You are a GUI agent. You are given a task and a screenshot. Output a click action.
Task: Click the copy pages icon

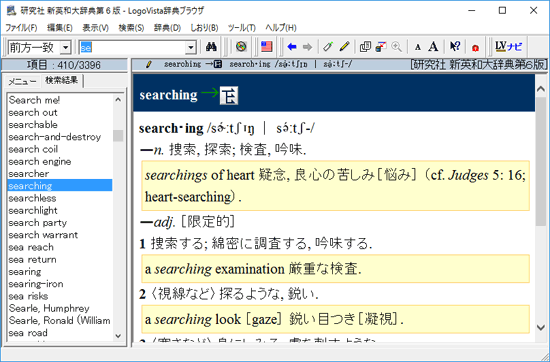click(365, 47)
